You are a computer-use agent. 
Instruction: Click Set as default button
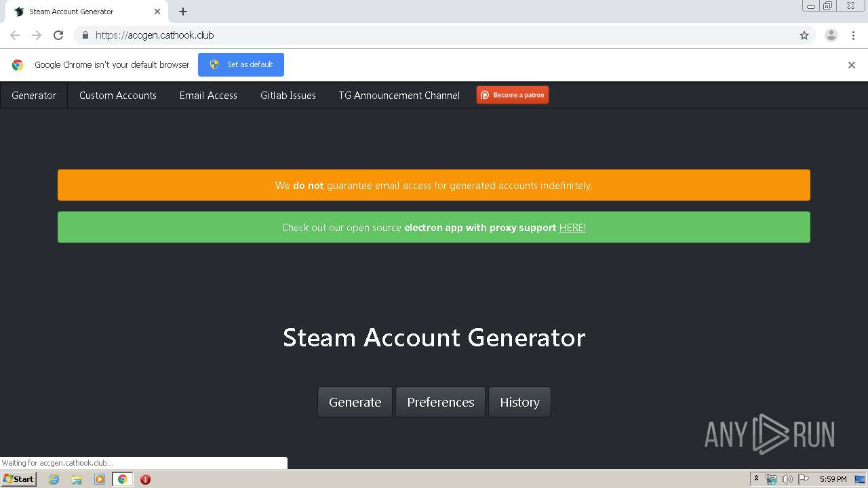[241, 64]
